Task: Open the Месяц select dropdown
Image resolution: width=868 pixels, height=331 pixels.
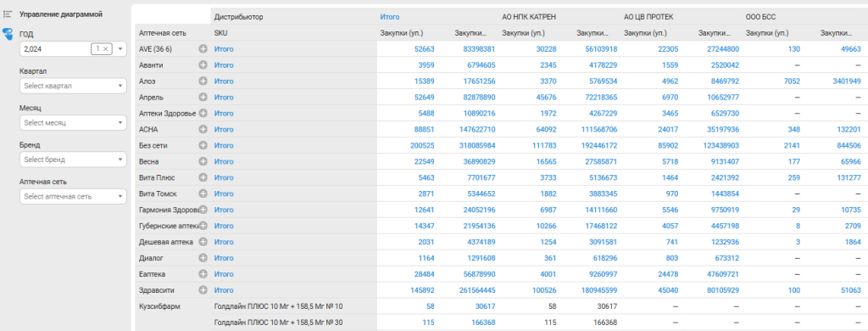Action: (x=73, y=122)
